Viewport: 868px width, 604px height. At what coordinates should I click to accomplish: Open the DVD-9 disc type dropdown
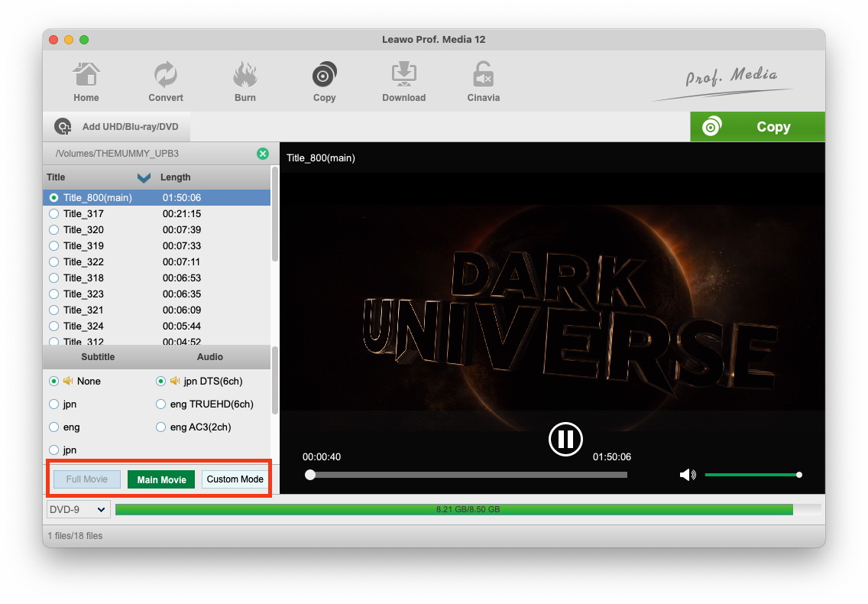[x=78, y=509]
